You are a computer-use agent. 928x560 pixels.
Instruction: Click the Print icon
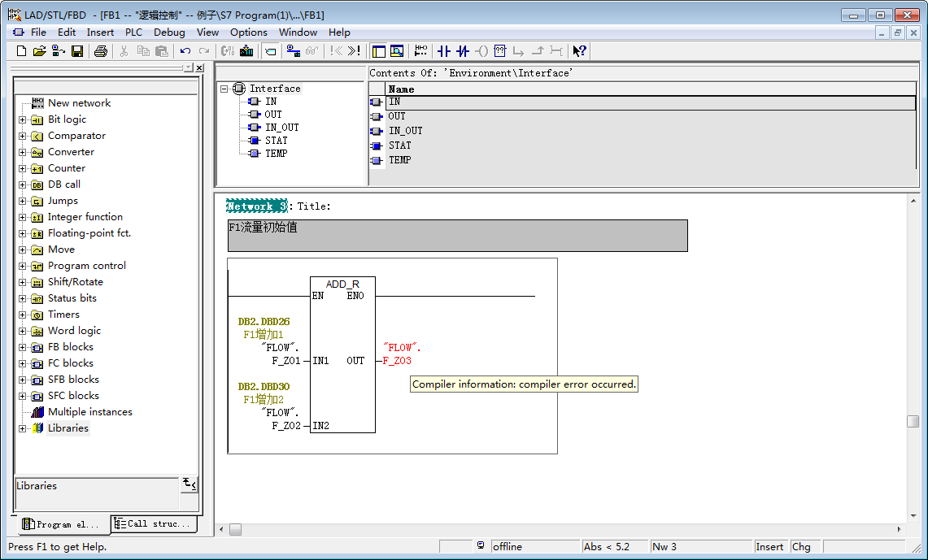pyautogui.click(x=100, y=51)
